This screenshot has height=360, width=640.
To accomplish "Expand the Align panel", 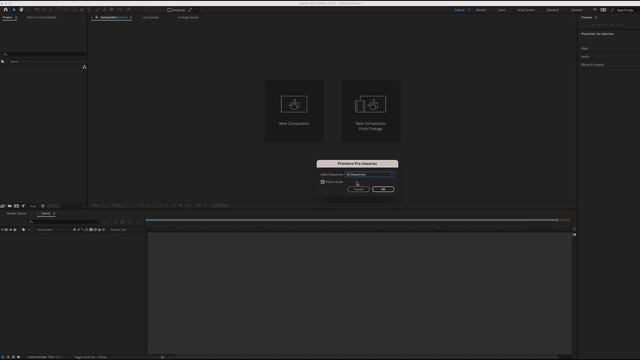I will pos(584,49).
